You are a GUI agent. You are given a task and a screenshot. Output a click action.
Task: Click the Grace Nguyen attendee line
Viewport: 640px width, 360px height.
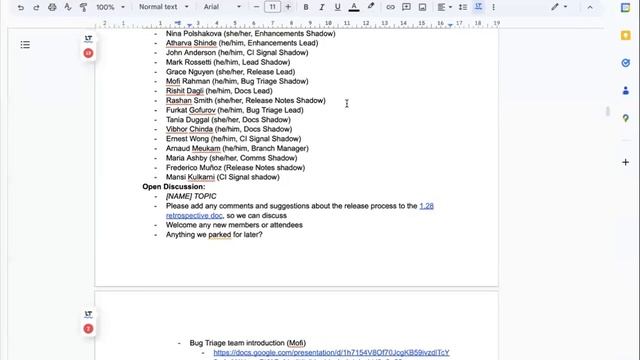pos(230,72)
